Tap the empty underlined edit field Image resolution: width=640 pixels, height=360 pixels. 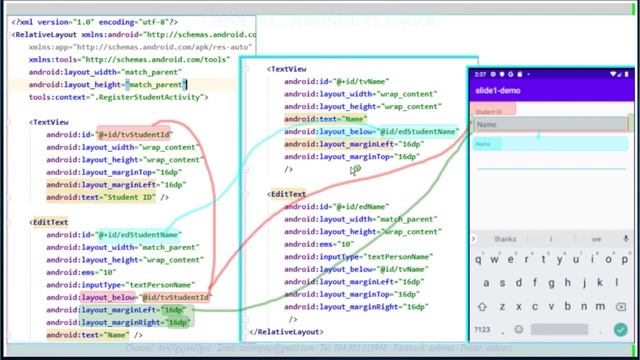coord(551,162)
